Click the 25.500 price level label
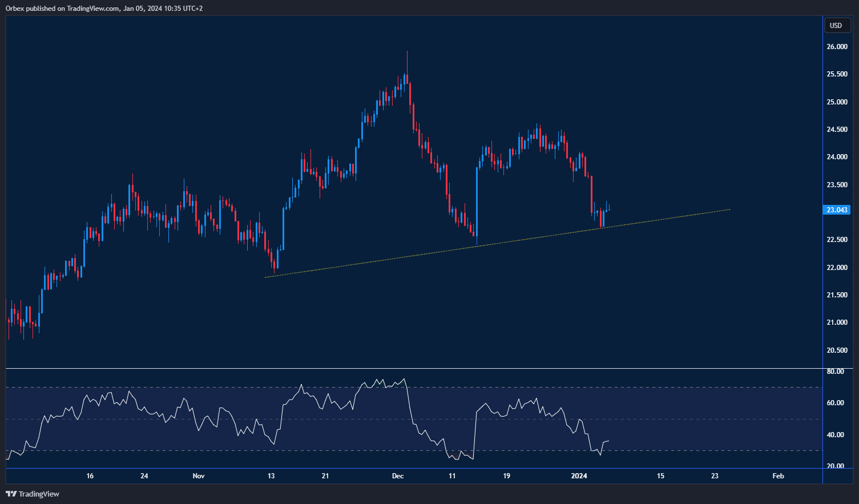The image size is (859, 504). pos(837,74)
